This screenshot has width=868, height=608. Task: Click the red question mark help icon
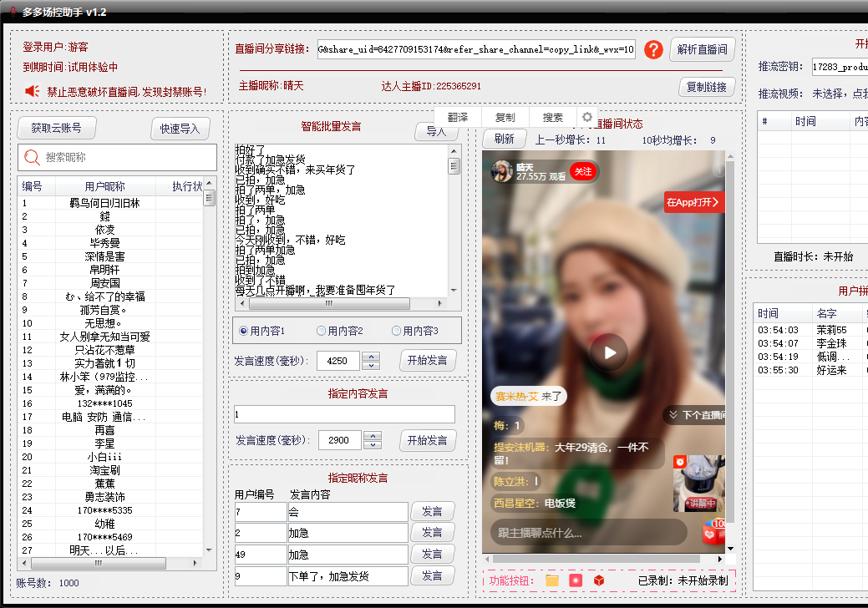point(652,48)
